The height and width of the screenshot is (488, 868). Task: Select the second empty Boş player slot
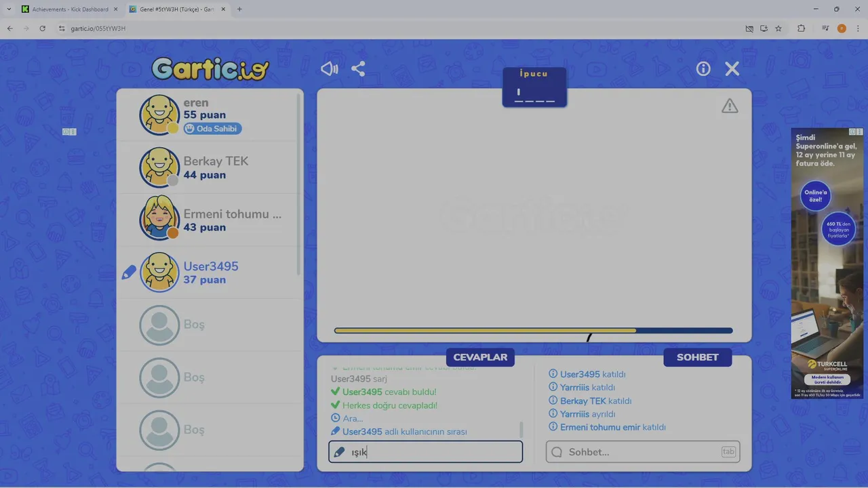click(210, 377)
